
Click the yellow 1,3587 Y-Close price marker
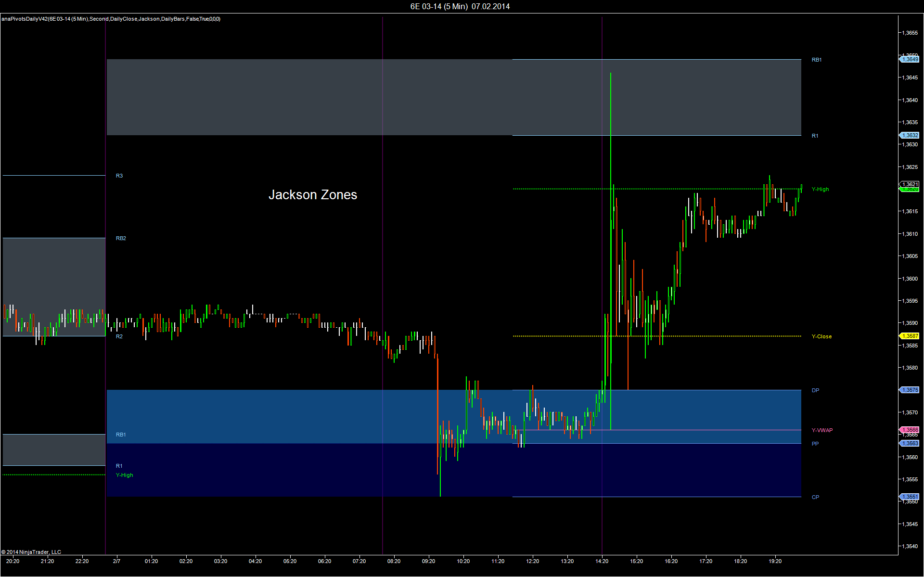(x=910, y=336)
